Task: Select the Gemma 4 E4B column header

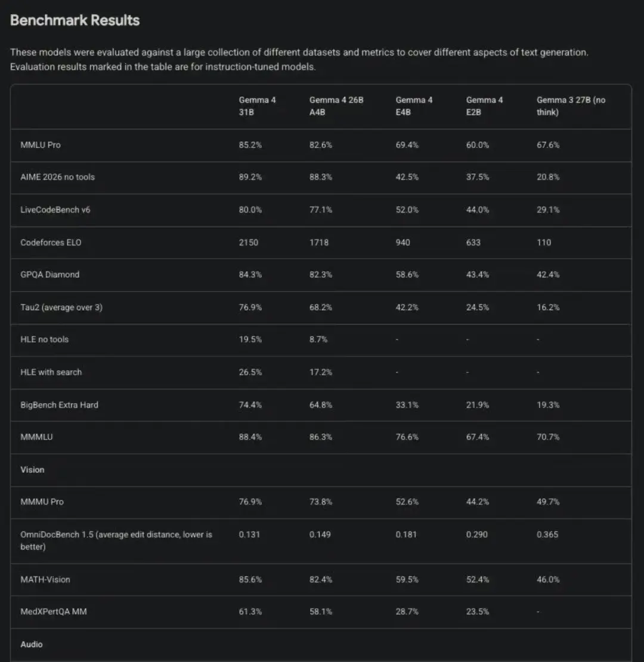Action: [x=414, y=106]
